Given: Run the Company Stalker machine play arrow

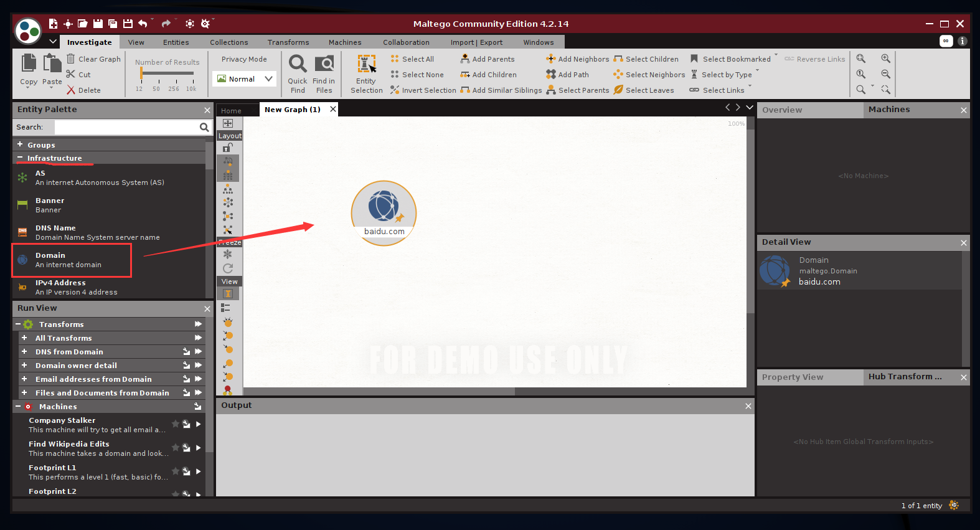Looking at the screenshot, I should pos(198,424).
